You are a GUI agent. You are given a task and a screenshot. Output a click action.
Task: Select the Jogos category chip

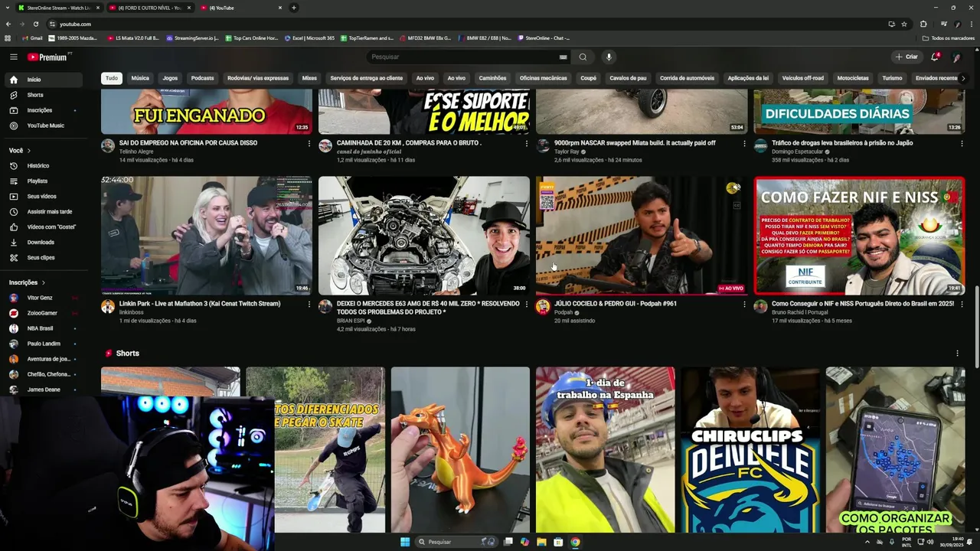170,78
